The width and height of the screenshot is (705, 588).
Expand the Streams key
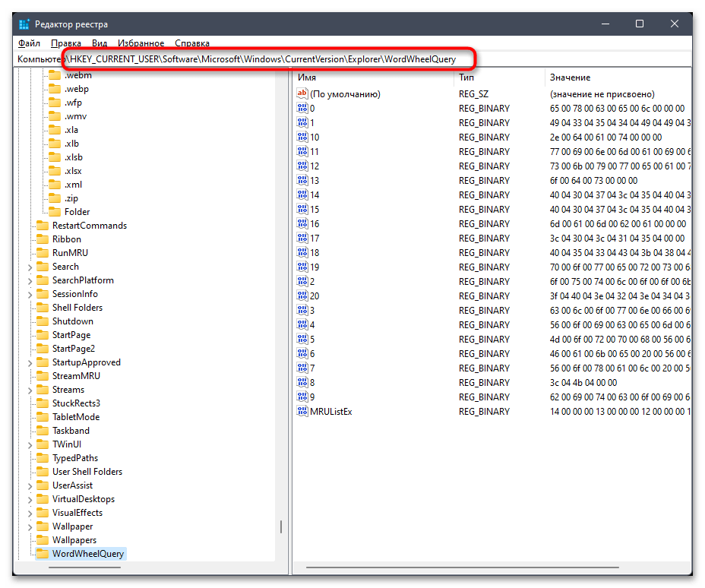30,390
